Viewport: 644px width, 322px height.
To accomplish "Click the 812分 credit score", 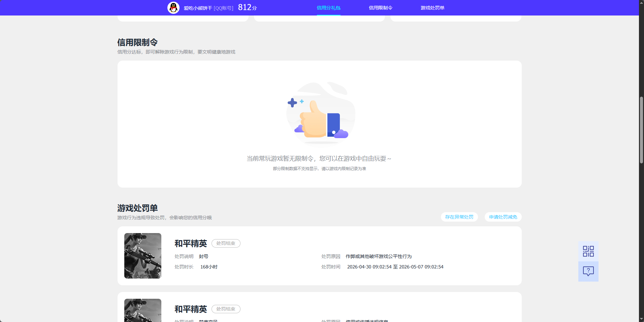I will [x=247, y=7].
